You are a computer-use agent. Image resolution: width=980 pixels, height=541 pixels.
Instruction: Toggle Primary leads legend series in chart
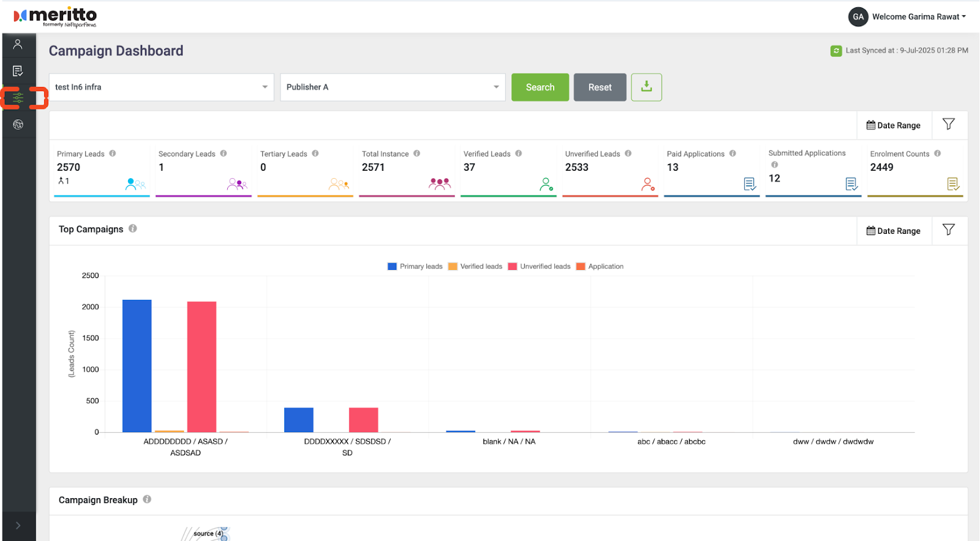415,266
